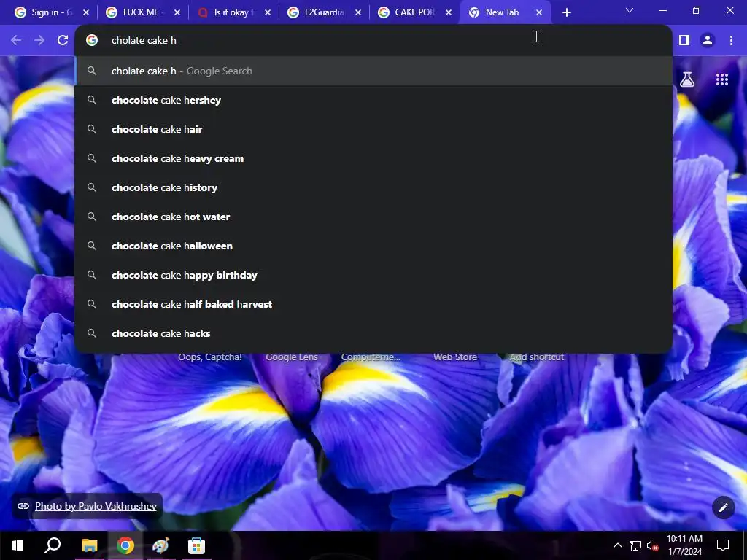
Task: Close the 'Sign in' tab
Action: 86,12
